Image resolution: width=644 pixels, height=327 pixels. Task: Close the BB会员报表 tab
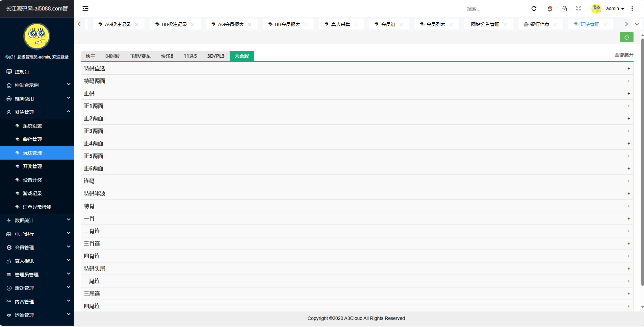point(306,24)
